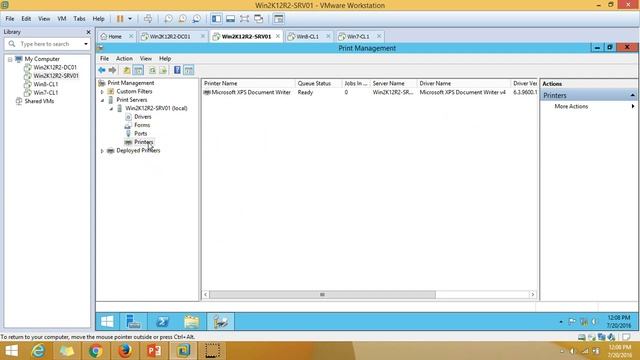This screenshot has height=360, width=640.
Task: Click the Forward arrow in Print Management toolbar
Action: tap(112, 70)
